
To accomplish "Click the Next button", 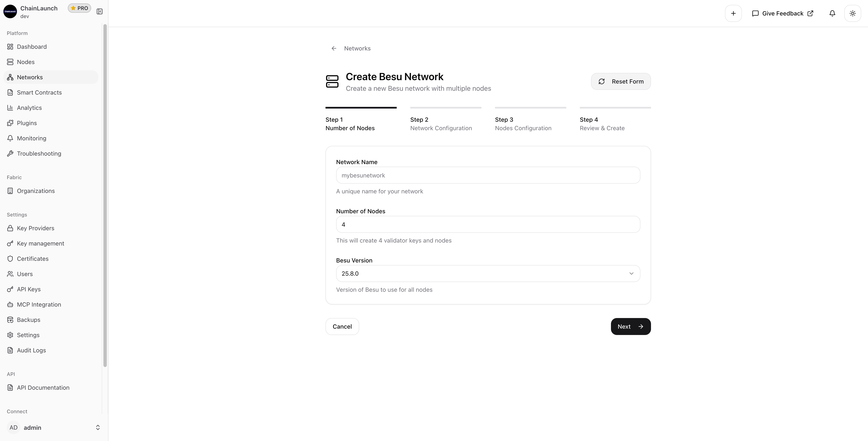I will 630,326.
